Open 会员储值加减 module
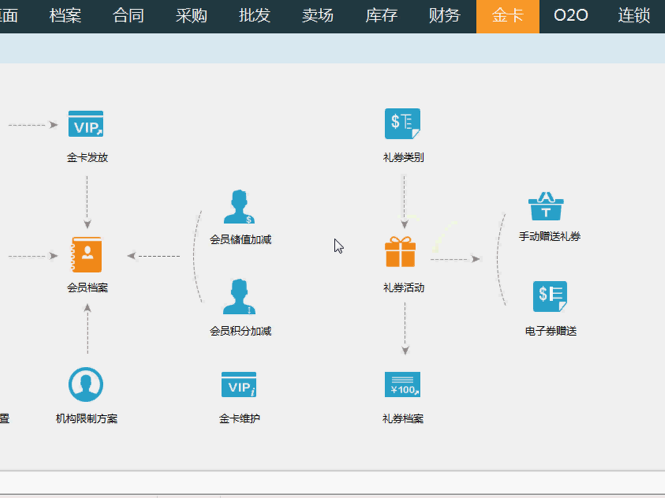Image resolution: width=665 pixels, height=498 pixels. tap(239, 207)
